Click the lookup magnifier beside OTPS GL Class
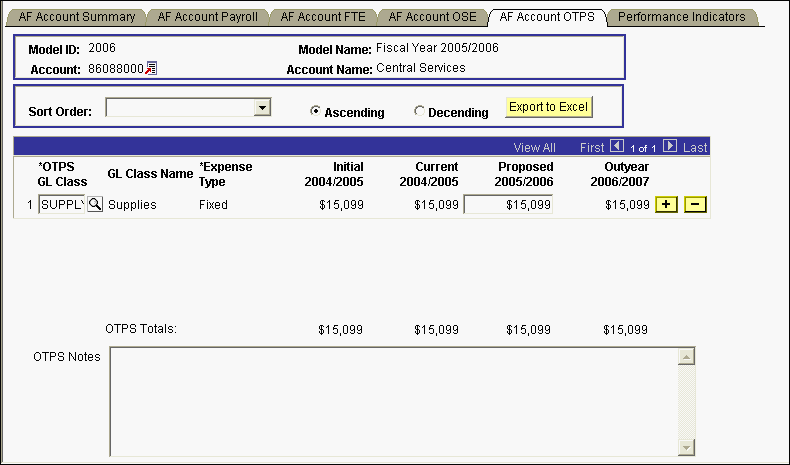The width and height of the screenshot is (790, 465). click(x=95, y=204)
